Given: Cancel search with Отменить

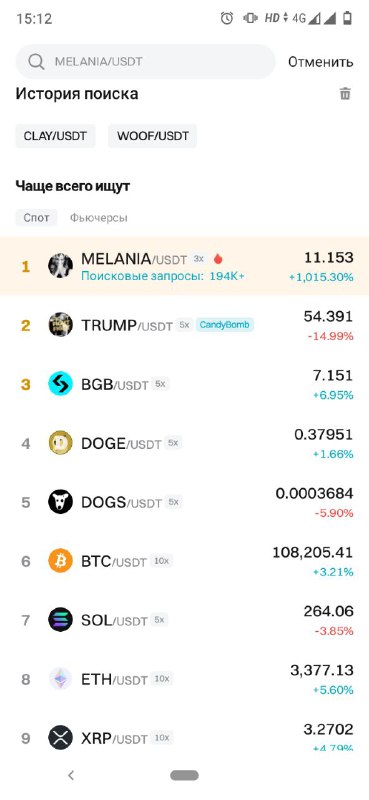Looking at the screenshot, I should 321,62.
